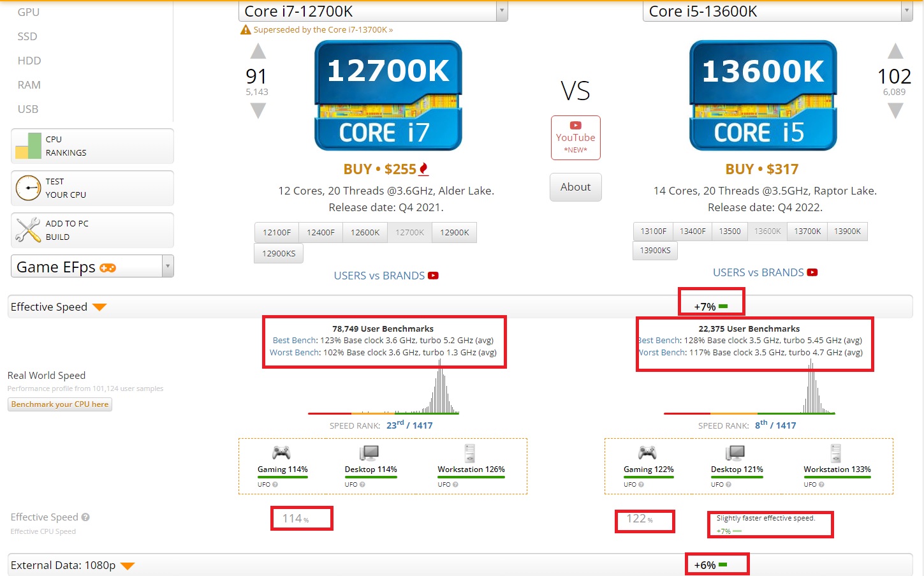924x576 pixels.
Task: Click the 12700K Core i7 chip image
Action: coord(388,96)
